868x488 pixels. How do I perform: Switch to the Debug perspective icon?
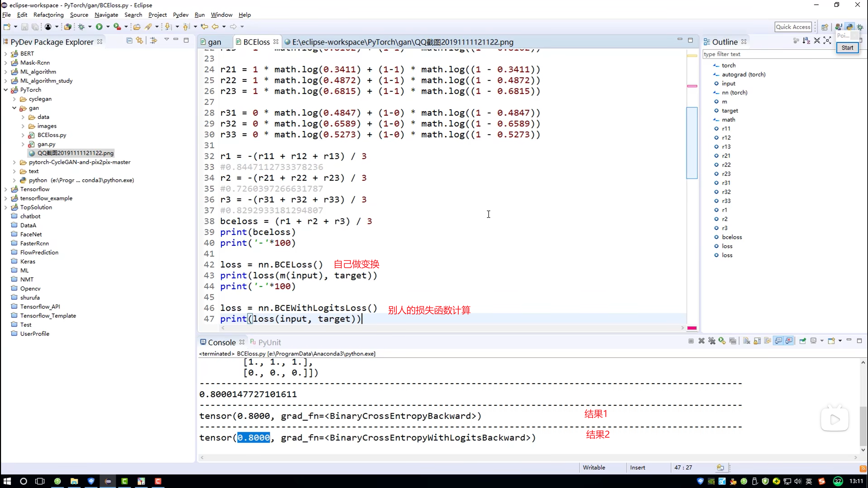(860, 27)
